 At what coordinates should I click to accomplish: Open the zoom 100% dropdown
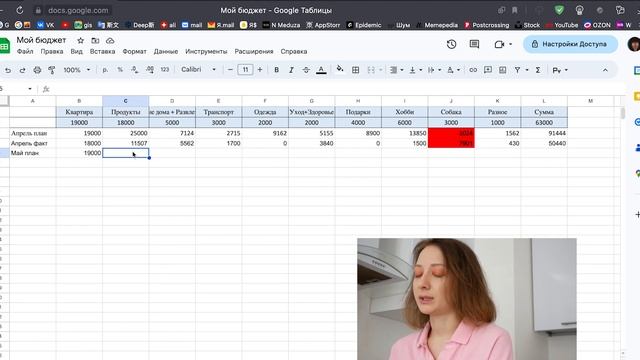click(x=76, y=70)
